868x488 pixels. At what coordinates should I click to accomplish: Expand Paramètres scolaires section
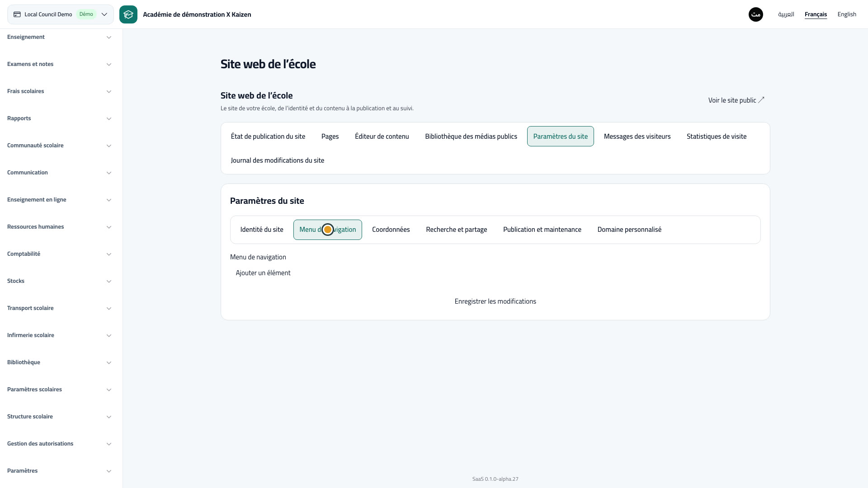[59, 389]
